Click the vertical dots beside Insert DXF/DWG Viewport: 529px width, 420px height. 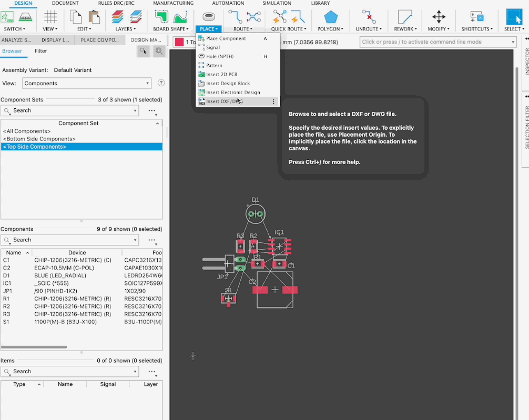[273, 101]
